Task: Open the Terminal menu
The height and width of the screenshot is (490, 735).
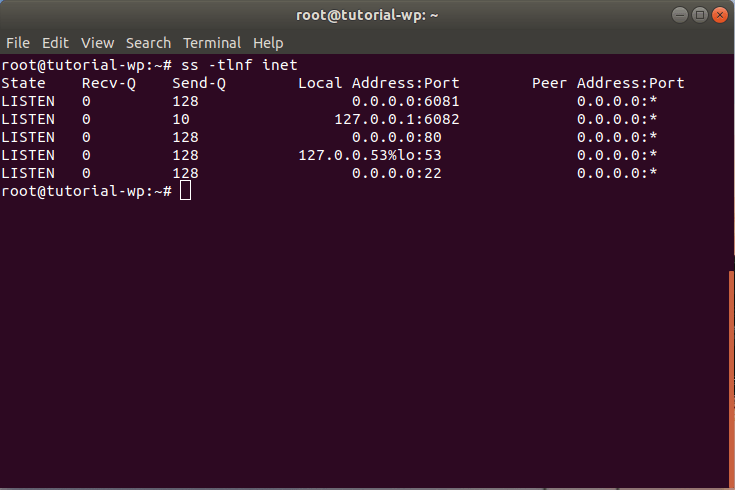Action: tap(212, 43)
